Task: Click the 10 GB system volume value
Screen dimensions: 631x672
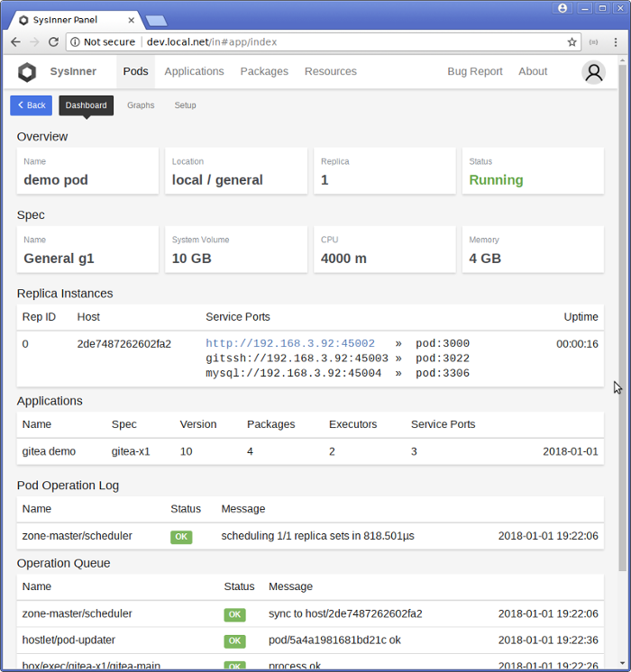Action: click(192, 259)
